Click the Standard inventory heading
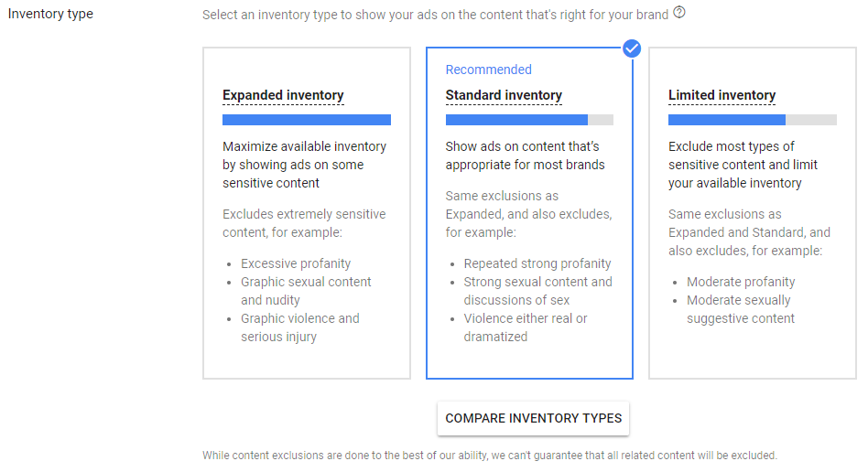This screenshot has width=868, height=472. 504,95
